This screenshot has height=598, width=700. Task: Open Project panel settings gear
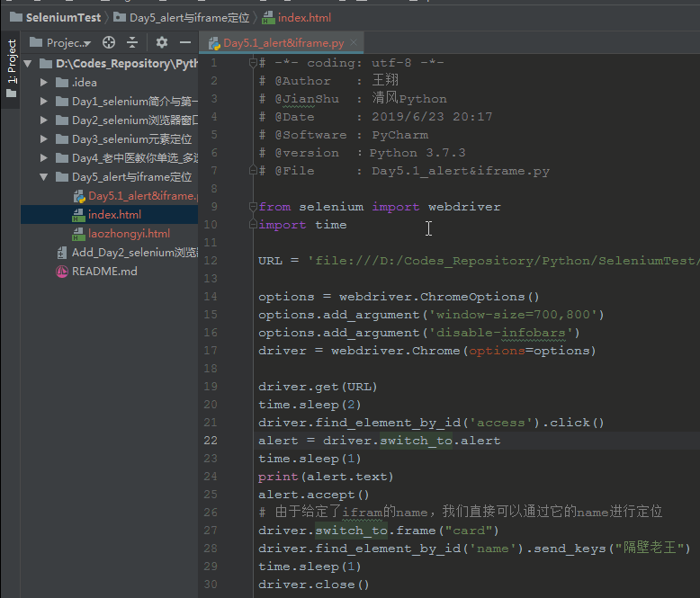point(162,42)
